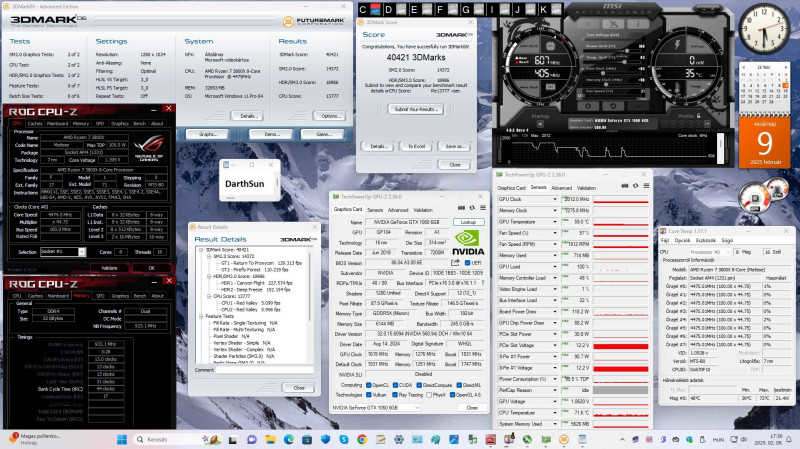Open the hamburger menu in GPU-Z Sensors window
This screenshot has height=449, width=800.
tap(646, 186)
